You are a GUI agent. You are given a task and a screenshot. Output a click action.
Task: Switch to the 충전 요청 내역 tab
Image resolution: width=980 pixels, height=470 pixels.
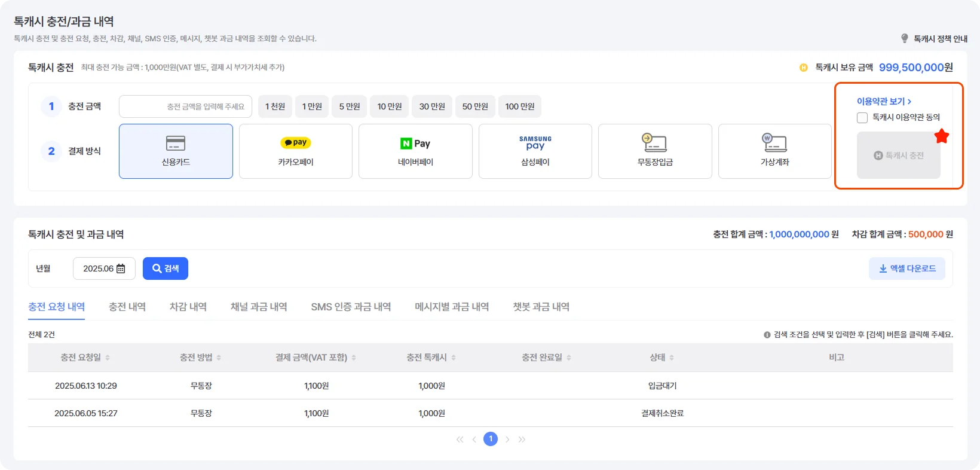(x=56, y=307)
